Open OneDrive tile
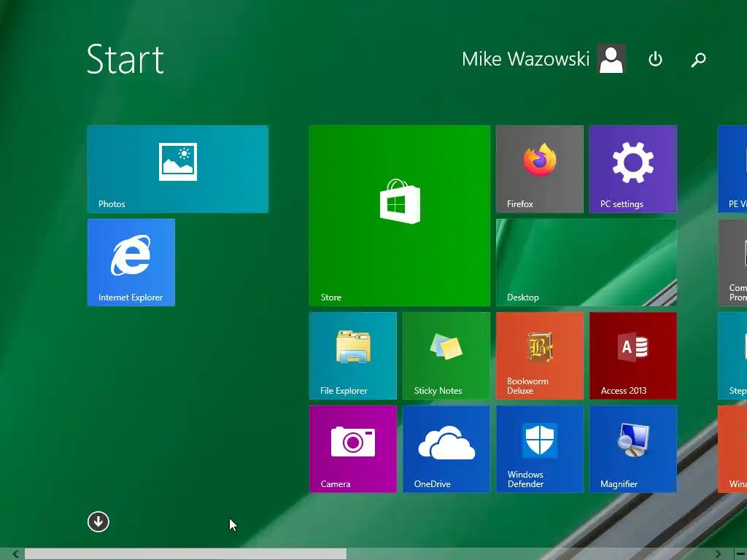Viewport: 747px width, 560px height. [x=446, y=449]
